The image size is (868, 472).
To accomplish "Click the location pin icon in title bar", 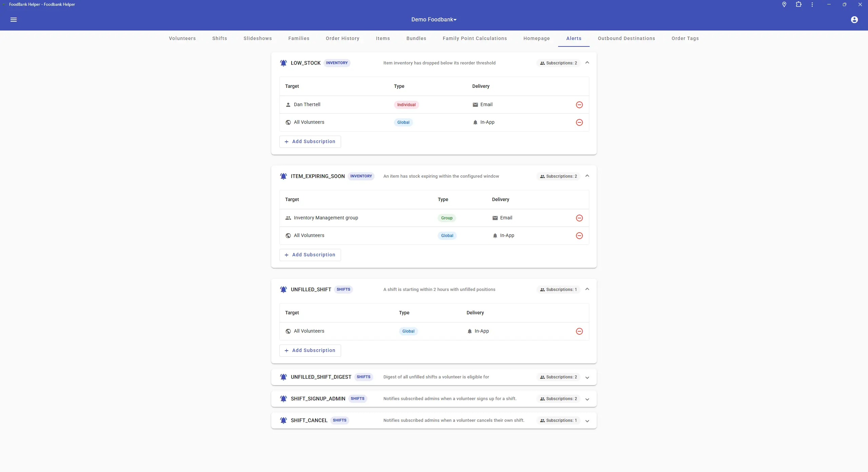I will pos(784,4).
